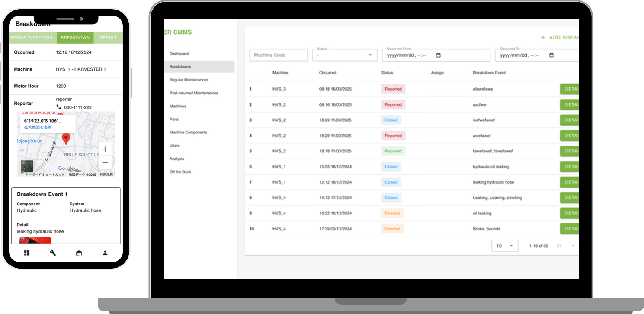
Task: Zoom out on the map with minus
Action: (105, 162)
